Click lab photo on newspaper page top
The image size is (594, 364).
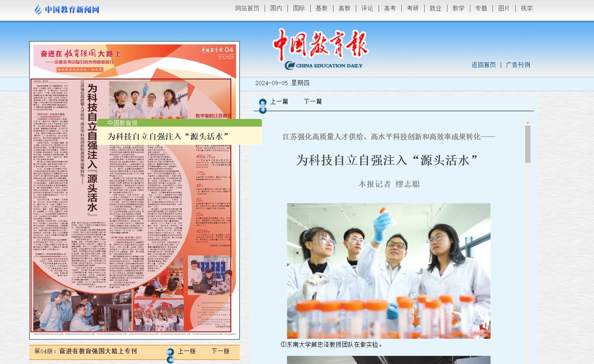point(148,100)
